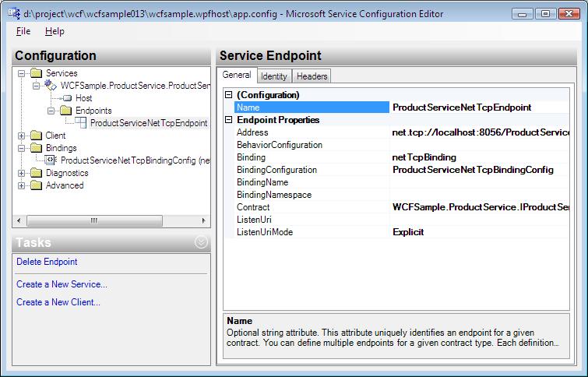Click the Services folder icon
The height and width of the screenshot is (377, 588).
[36, 72]
